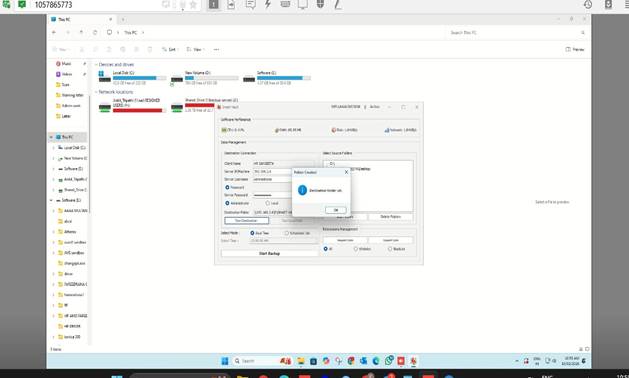This screenshot has height=378, width=629.
Task: Click the remote-session display monitor icon
Action: pyautogui.click(x=302, y=4)
